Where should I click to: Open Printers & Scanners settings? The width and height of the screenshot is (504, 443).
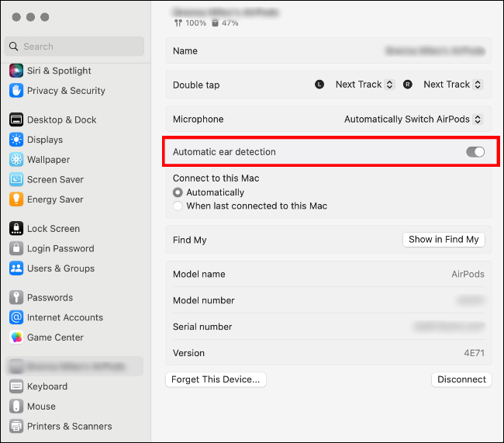click(x=70, y=426)
